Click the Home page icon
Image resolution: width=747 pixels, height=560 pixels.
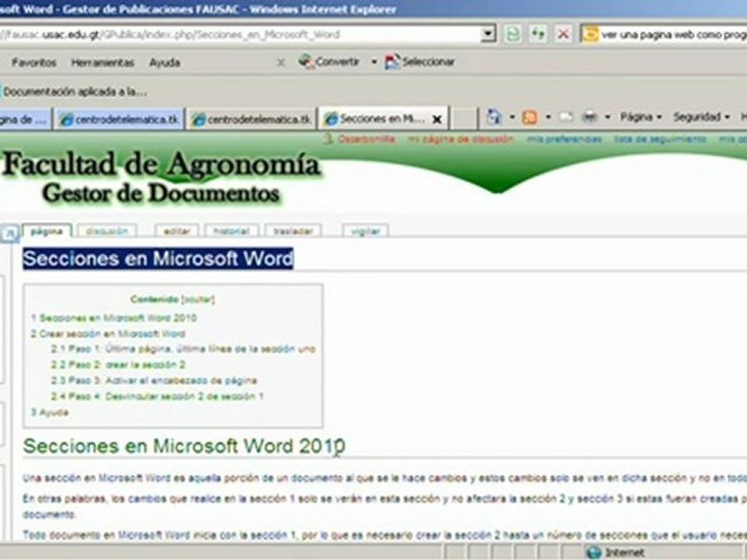[x=494, y=117]
